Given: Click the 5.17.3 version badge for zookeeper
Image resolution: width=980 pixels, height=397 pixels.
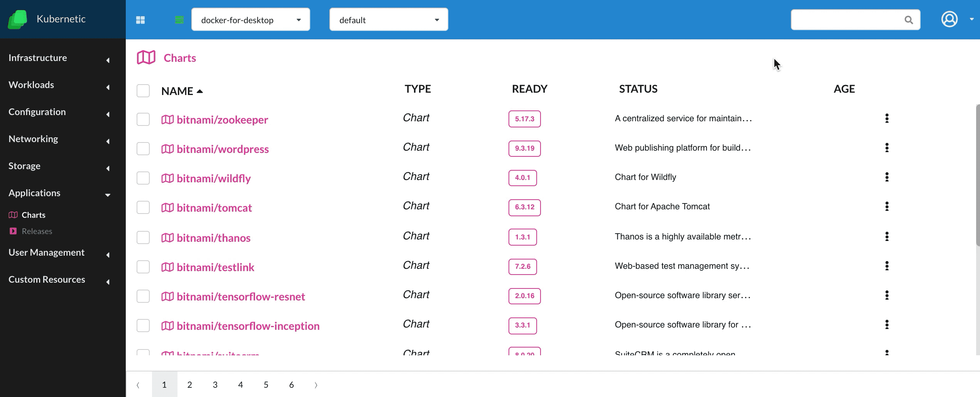Looking at the screenshot, I should click(x=524, y=119).
